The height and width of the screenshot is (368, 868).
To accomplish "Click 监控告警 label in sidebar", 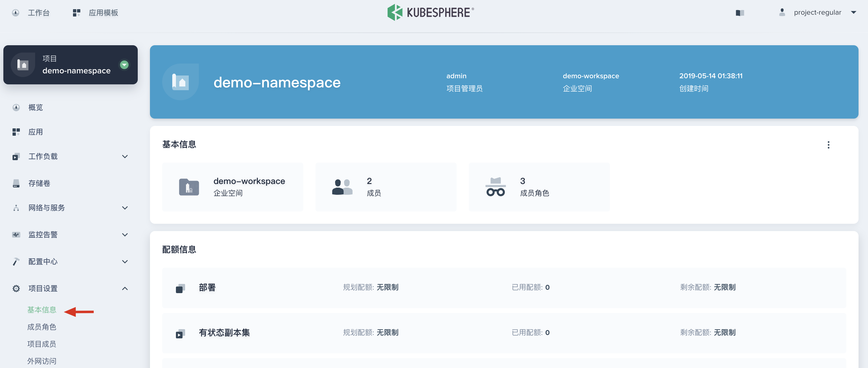I will tap(43, 235).
